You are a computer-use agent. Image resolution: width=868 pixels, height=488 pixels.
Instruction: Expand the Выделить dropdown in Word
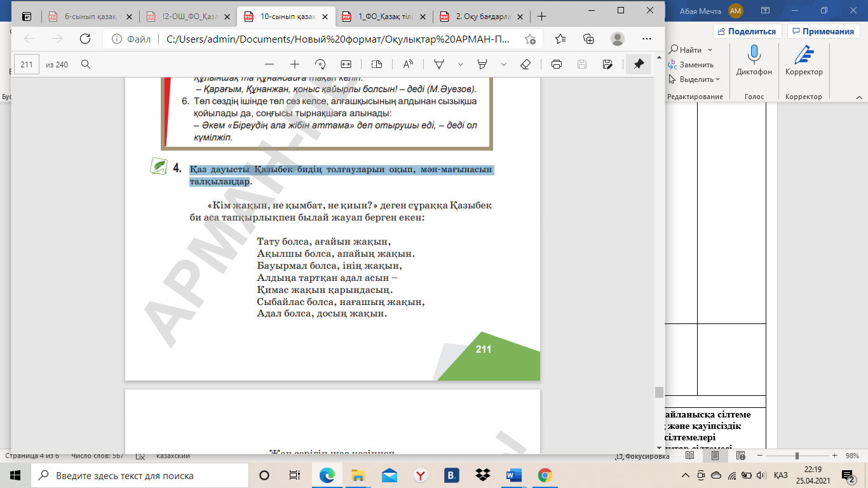(717, 79)
